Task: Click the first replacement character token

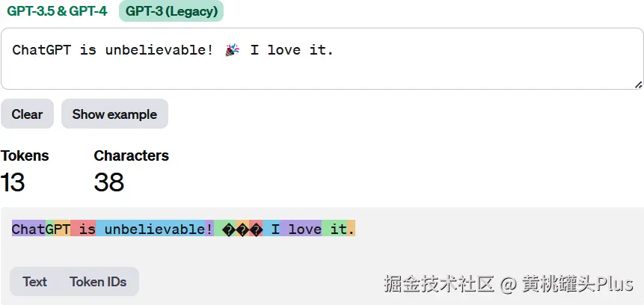Action: tap(224, 229)
